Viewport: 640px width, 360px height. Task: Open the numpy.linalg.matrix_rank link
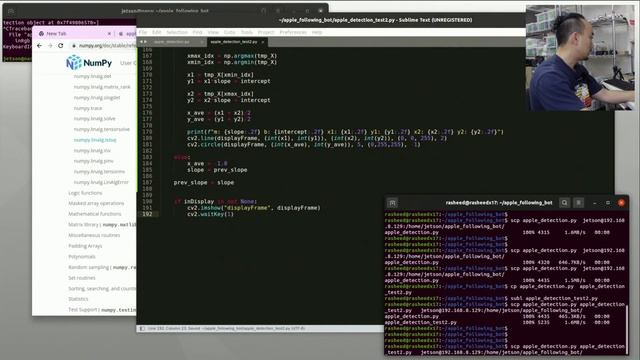pyautogui.click(x=102, y=87)
